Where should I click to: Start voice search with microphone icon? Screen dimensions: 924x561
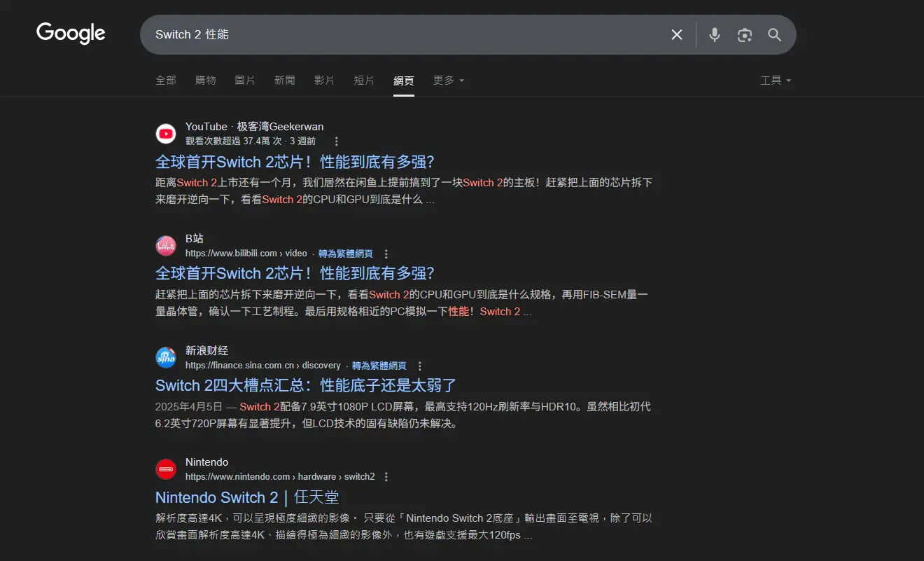[714, 35]
